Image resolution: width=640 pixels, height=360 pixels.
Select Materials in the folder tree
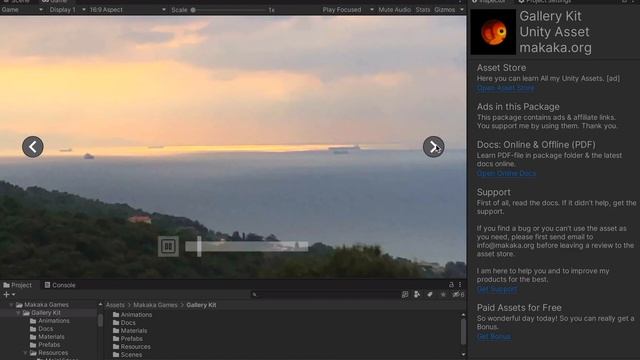tap(47, 337)
